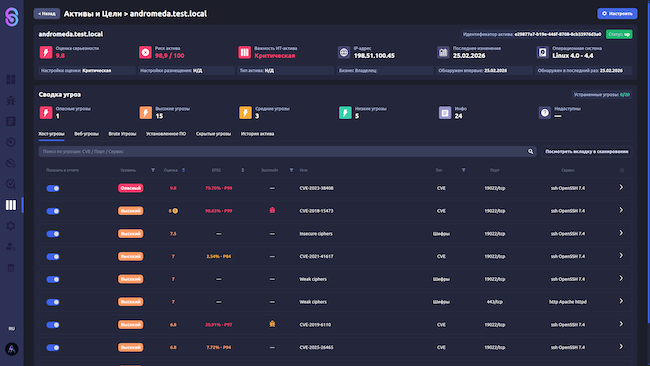Click the Устраненные угрозы counter
Image resolution: width=650 pixels, height=366 pixels.
coord(602,95)
